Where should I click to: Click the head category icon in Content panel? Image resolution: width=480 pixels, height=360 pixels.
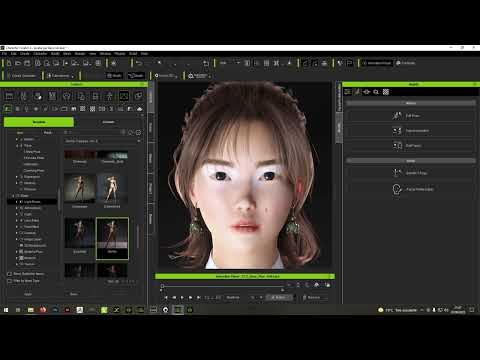point(67,97)
